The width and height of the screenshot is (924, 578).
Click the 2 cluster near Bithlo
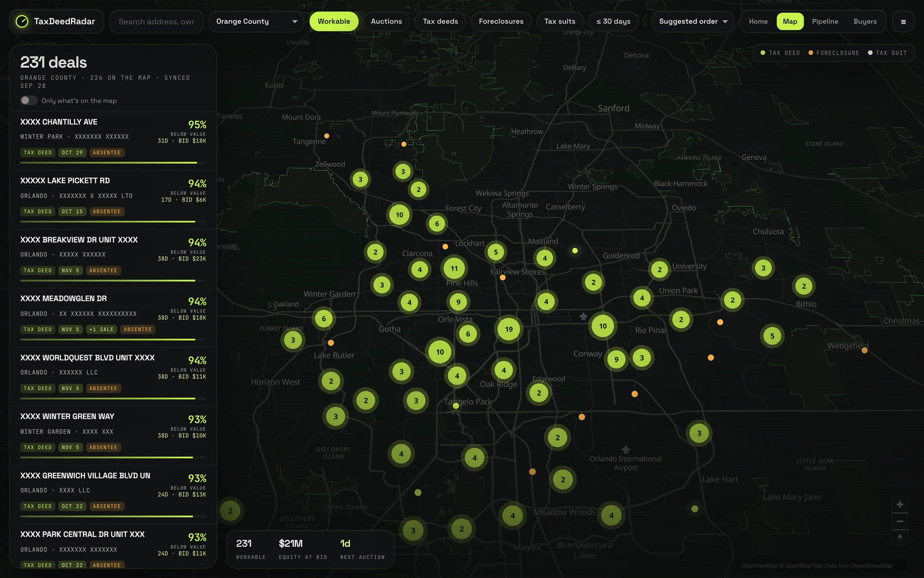click(x=804, y=286)
